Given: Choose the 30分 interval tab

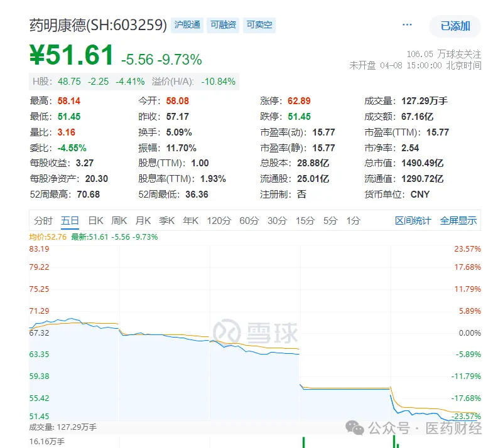Looking at the screenshot, I should click(x=277, y=220).
